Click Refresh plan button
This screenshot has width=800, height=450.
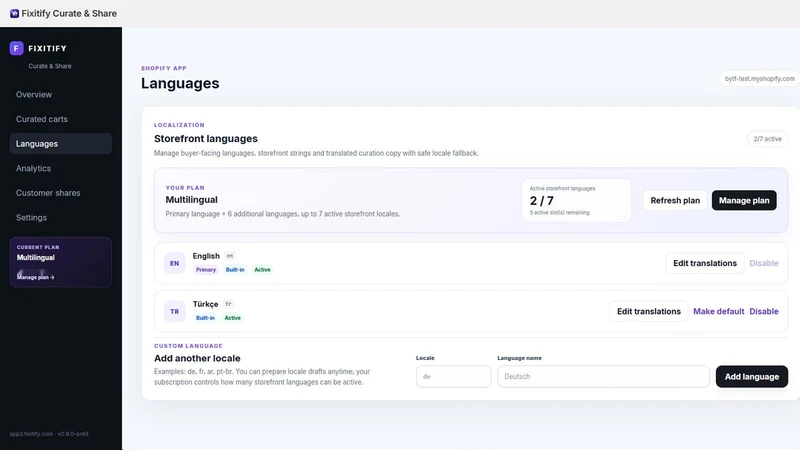tap(675, 201)
